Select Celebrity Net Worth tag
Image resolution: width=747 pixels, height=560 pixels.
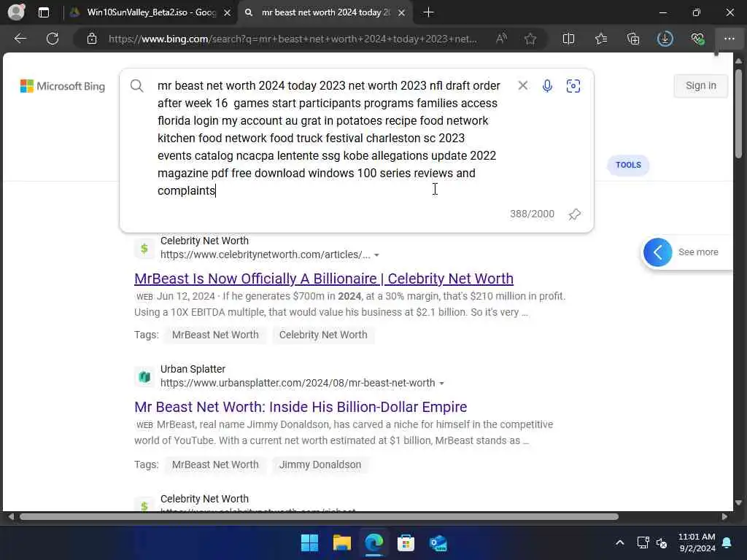pos(323,335)
